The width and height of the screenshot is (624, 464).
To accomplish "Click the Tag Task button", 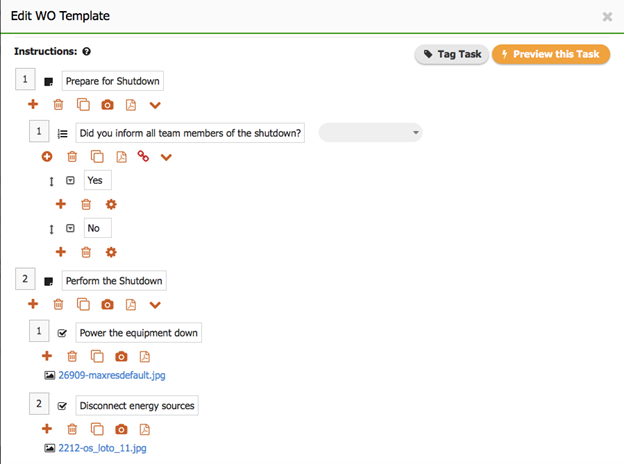I will [x=450, y=54].
